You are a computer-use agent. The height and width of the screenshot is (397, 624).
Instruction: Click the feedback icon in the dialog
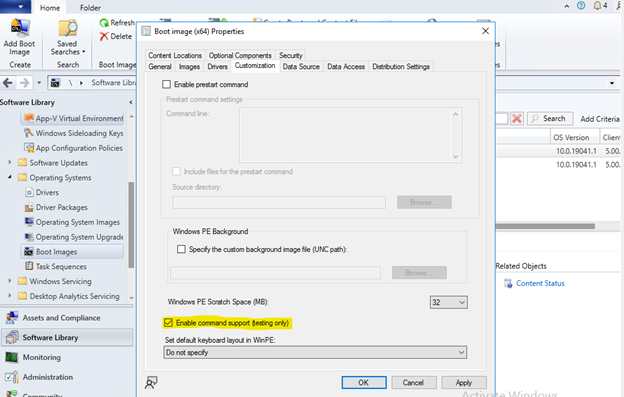(151, 383)
